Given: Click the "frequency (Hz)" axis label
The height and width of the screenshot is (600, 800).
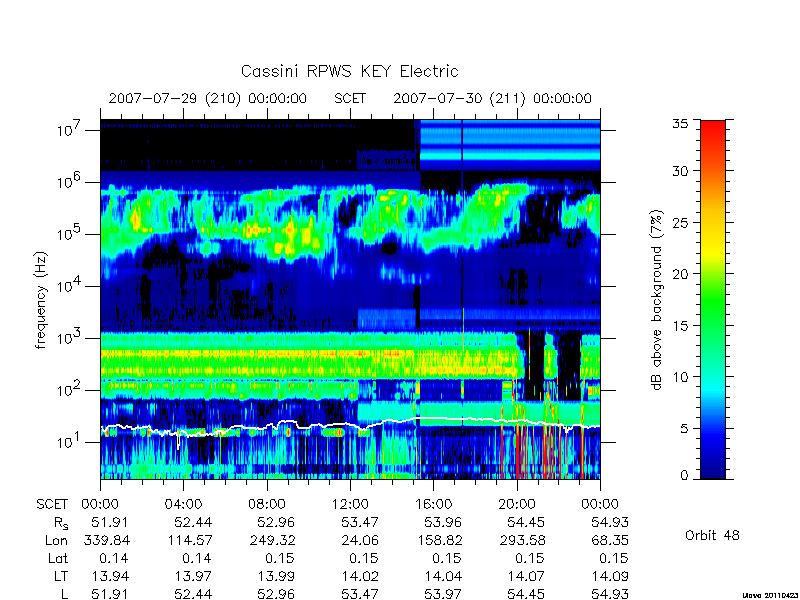Looking at the screenshot, I should [x=41, y=301].
